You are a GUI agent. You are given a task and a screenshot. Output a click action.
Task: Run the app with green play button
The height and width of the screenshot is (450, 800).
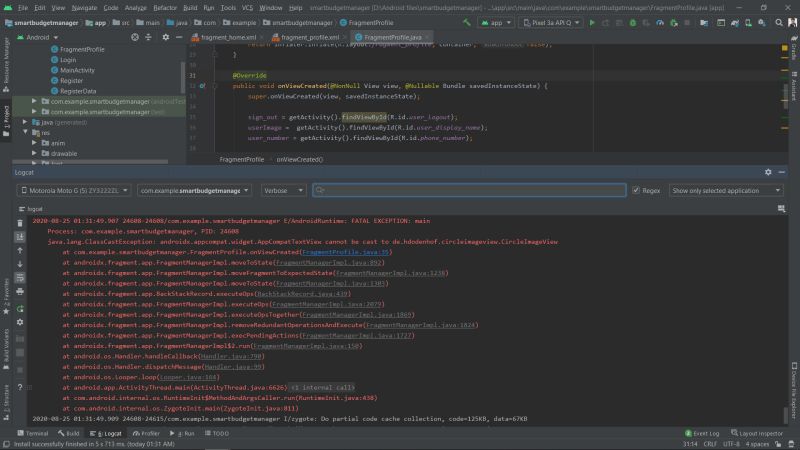(592, 23)
